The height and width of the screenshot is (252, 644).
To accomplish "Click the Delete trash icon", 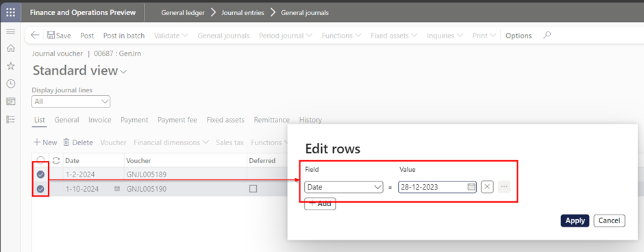I will tap(66, 142).
